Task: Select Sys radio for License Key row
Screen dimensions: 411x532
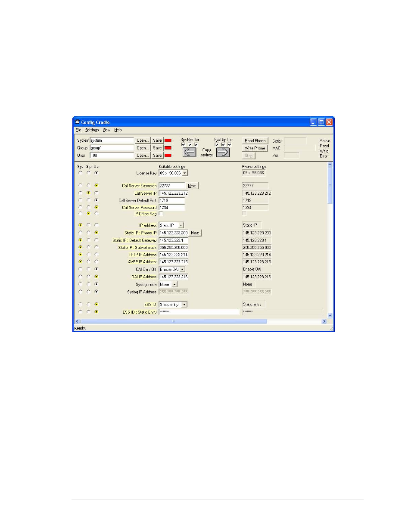Action: (80, 173)
